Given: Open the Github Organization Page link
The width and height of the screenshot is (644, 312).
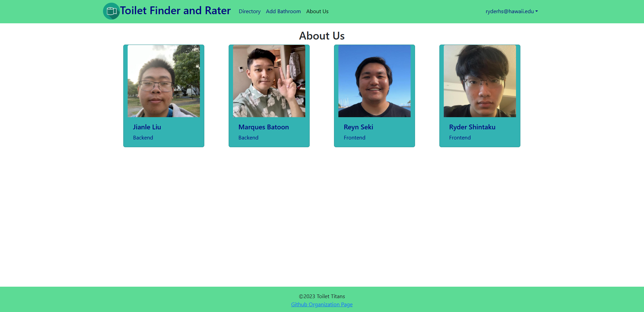Looking at the screenshot, I should 321,305.
